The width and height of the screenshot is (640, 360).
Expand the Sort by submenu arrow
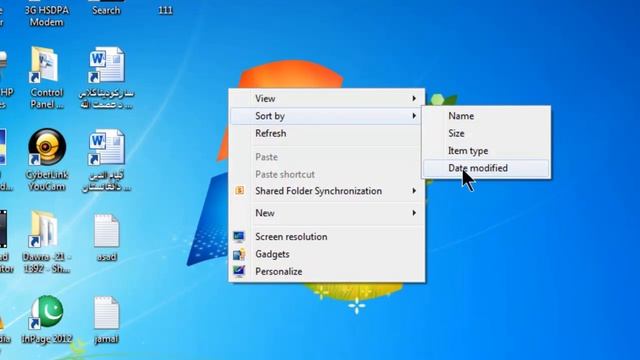[x=414, y=116]
